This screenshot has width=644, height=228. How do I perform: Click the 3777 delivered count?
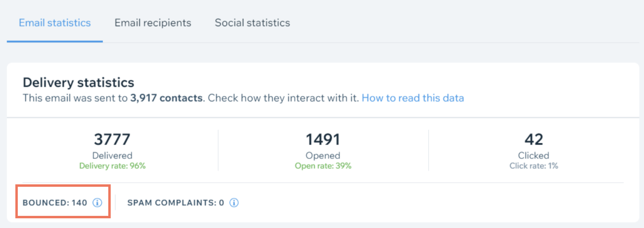[x=112, y=139]
